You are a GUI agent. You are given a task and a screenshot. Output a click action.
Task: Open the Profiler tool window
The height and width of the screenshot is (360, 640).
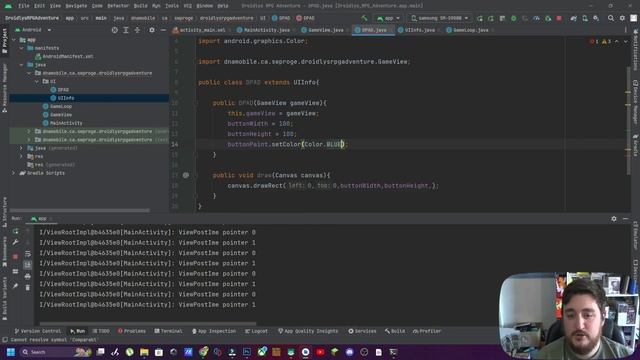click(x=427, y=331)
